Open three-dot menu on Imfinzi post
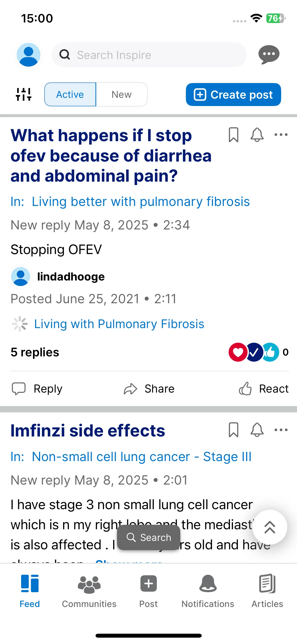 pyautogui.click(x=281, y=430)
